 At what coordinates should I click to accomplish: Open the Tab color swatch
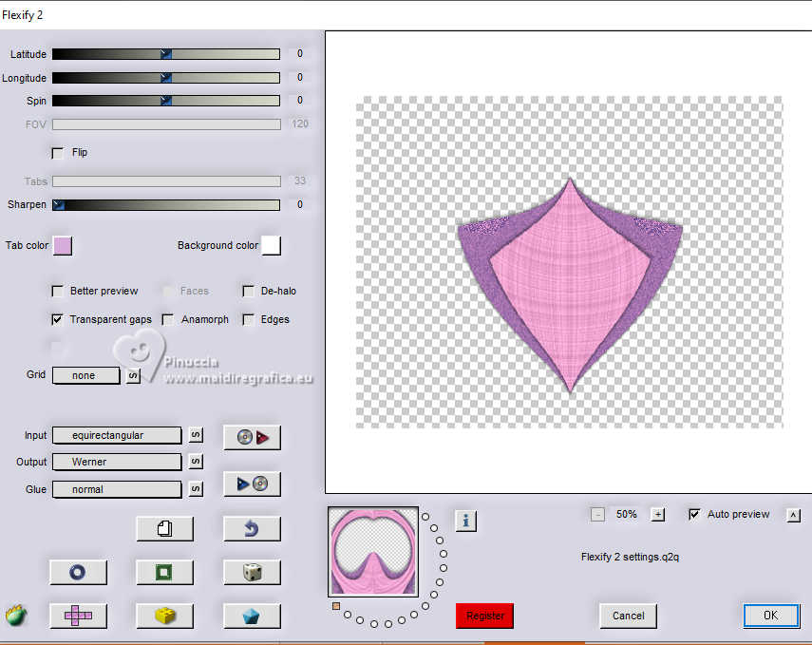63,246
